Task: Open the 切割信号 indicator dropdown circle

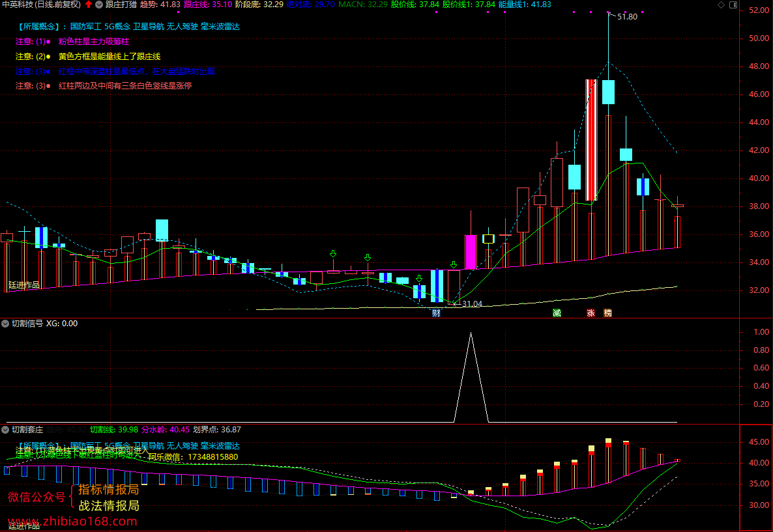Action: [x=5, y=324]
